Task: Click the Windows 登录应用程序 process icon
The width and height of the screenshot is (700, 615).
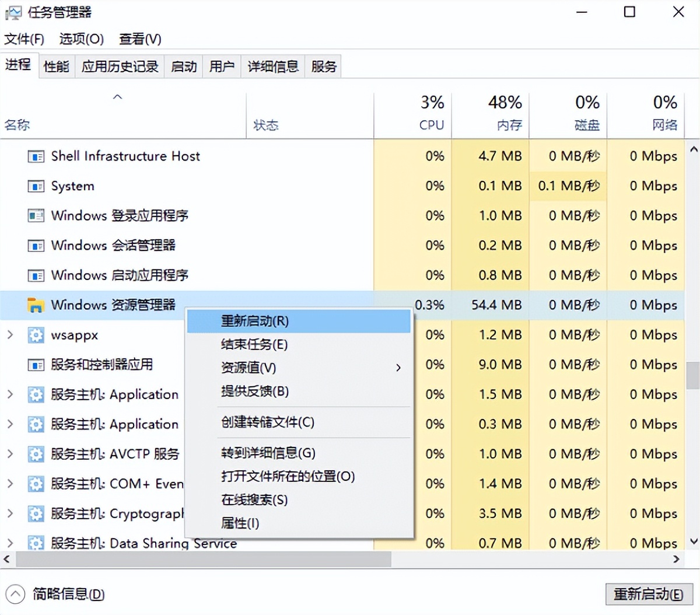Action: point(36,216)
